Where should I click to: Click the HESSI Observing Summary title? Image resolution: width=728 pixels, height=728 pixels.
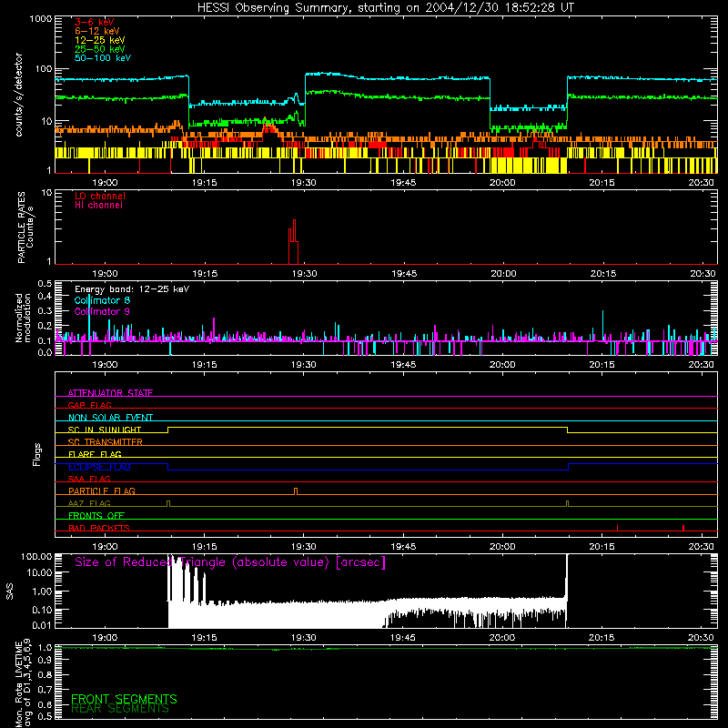click(386, 8)
